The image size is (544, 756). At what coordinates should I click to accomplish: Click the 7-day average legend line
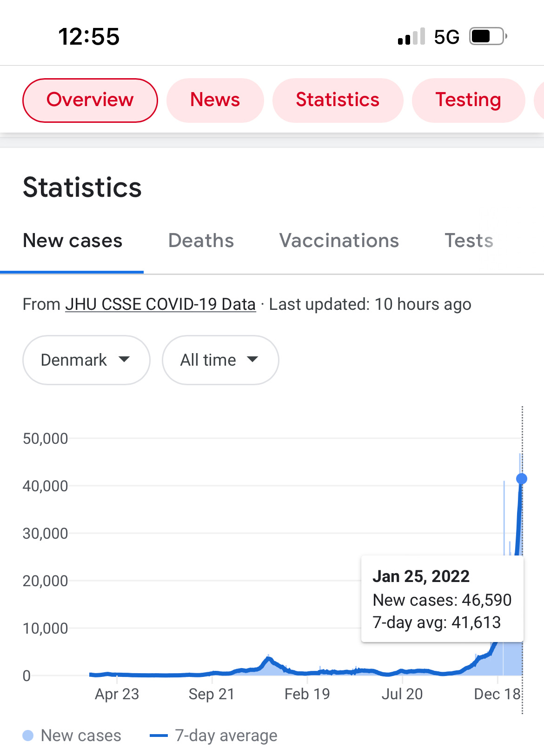pos(159,736)
